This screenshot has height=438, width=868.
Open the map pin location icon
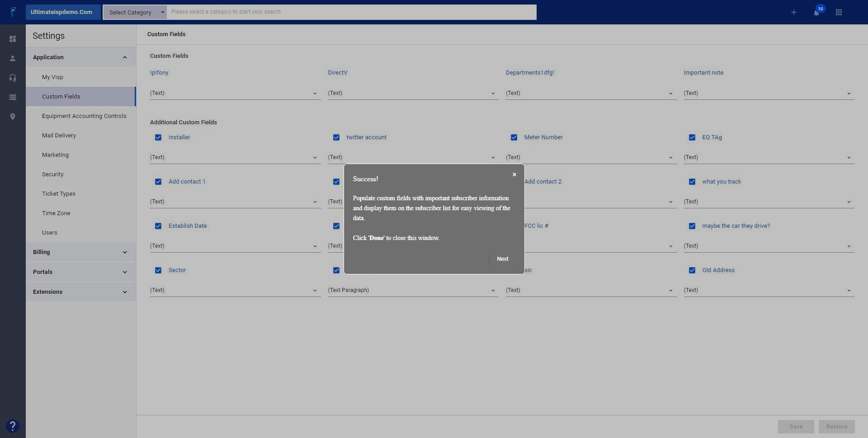tap(13, 117)
